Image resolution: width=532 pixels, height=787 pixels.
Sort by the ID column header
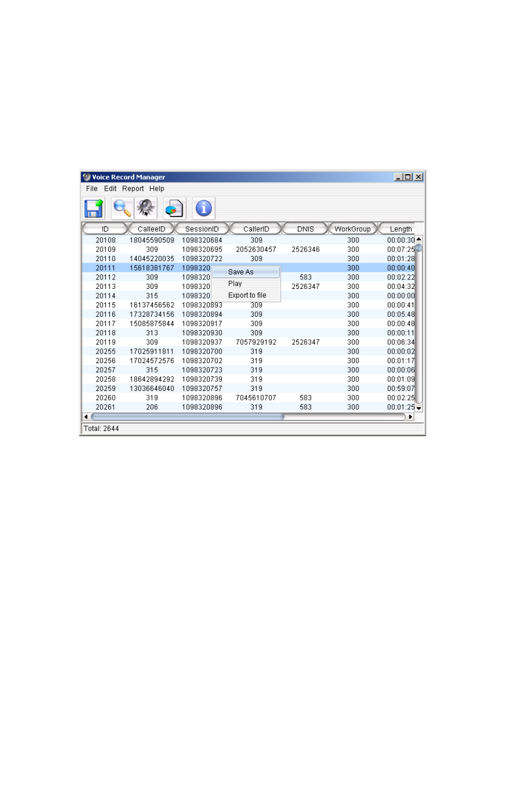pos(105,229)
